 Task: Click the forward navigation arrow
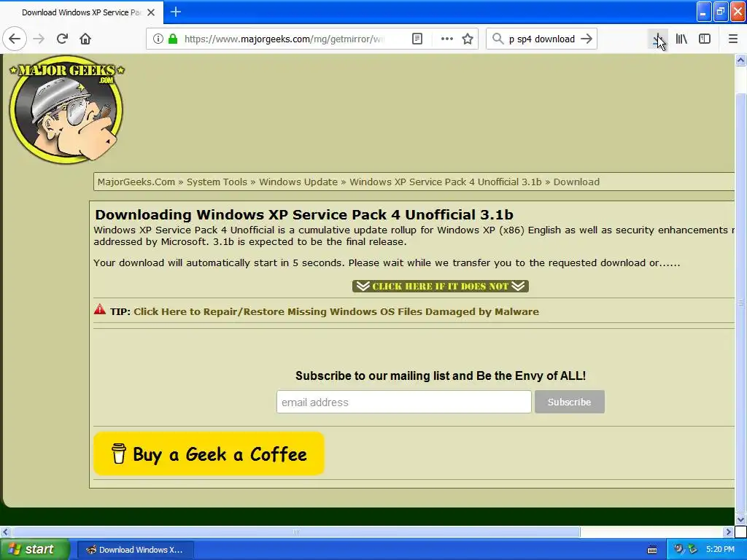[x=39, y=39]
